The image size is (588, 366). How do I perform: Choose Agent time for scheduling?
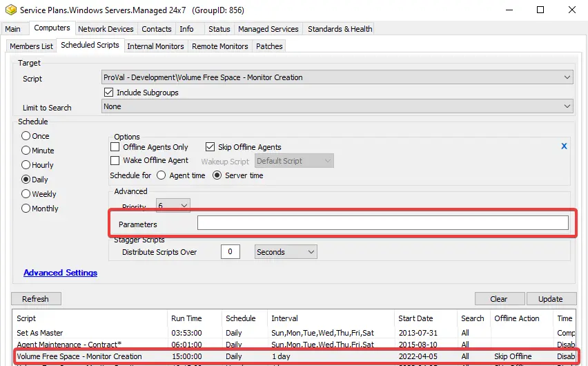[161, 175]
